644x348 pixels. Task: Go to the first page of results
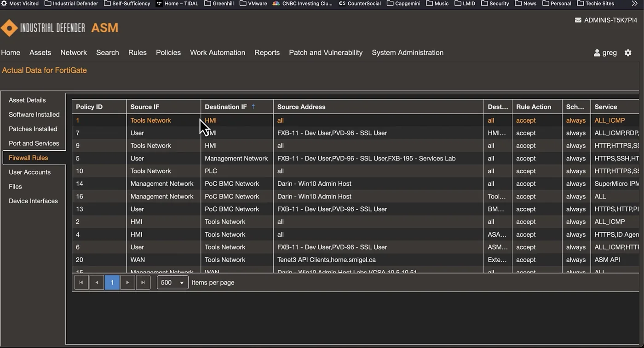click(81, 282)
